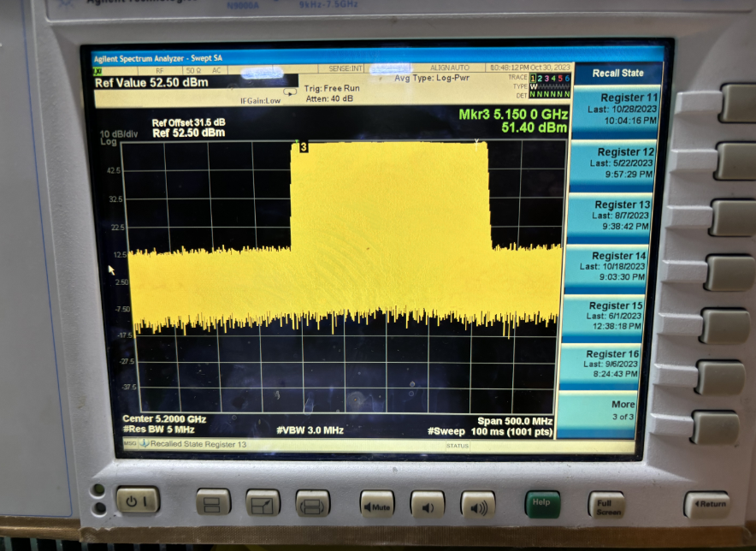Open Help with the green button

coord(542,504)
